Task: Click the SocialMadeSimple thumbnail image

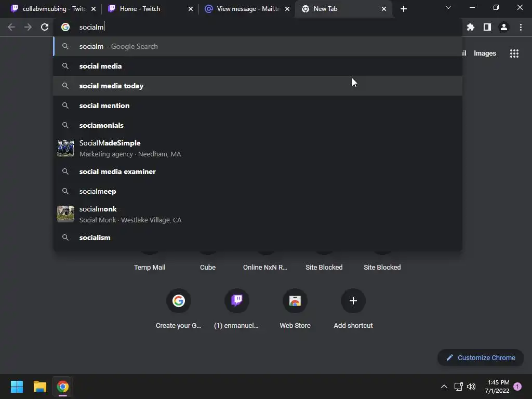Action: pos(65,148)
